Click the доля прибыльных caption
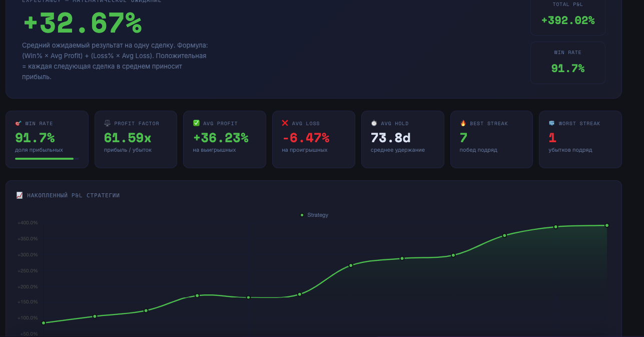644x337 pixels. coord(39,150)
